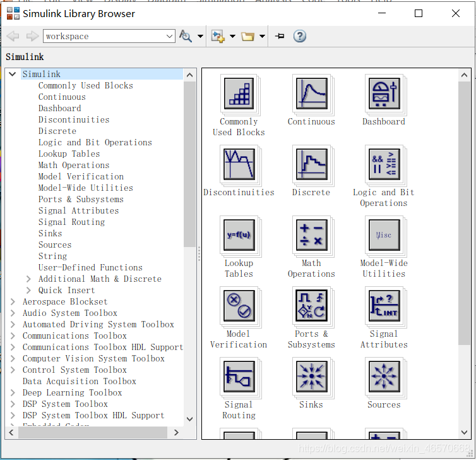Viewport: 476px width, 460px height.
Task: Expand Automated Driving System Toolbox node
Action: point(13,325)
